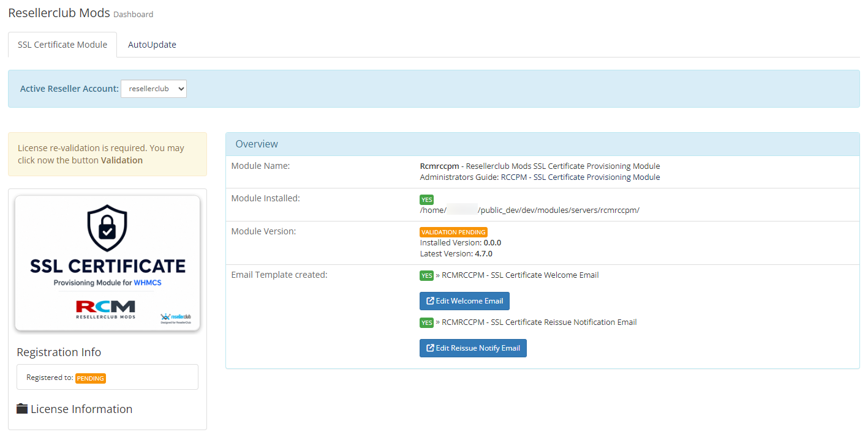Screen dimensions: 868x443
Task: Click the Email Template created label
Action: [x=279, y=275]
